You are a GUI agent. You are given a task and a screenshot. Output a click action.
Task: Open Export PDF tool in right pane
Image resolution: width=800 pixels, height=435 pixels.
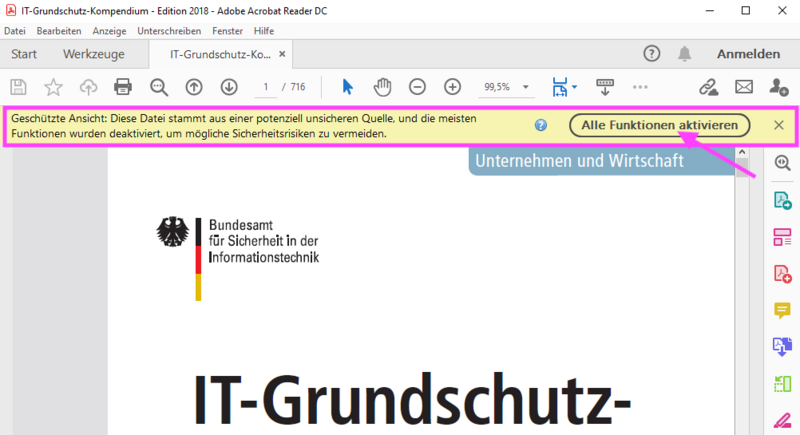(783, 200)
